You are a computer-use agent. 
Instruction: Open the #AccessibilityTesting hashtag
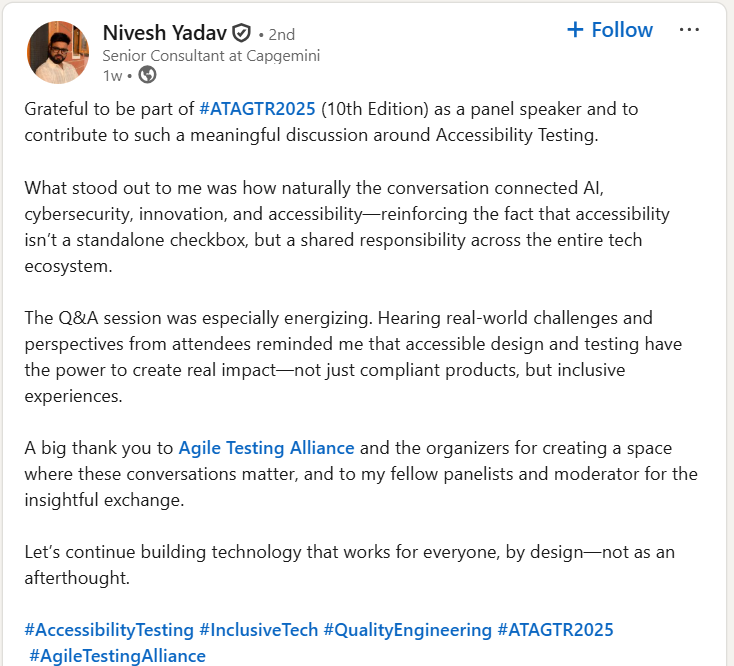coord(109,630)
